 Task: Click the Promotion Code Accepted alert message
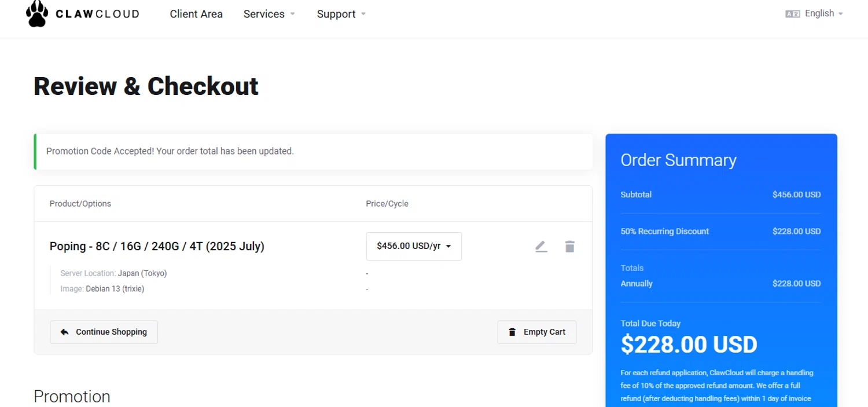pyautogui.click(x=170, y=151)
